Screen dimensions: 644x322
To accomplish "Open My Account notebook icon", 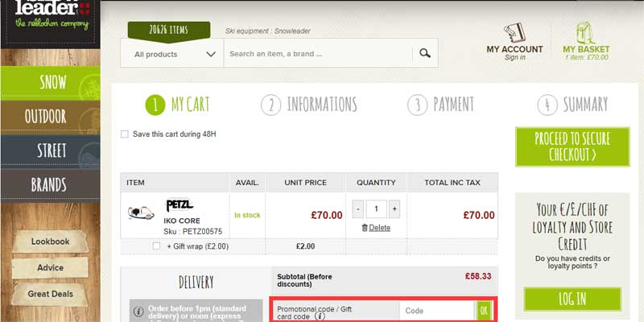I will (514, 33).
